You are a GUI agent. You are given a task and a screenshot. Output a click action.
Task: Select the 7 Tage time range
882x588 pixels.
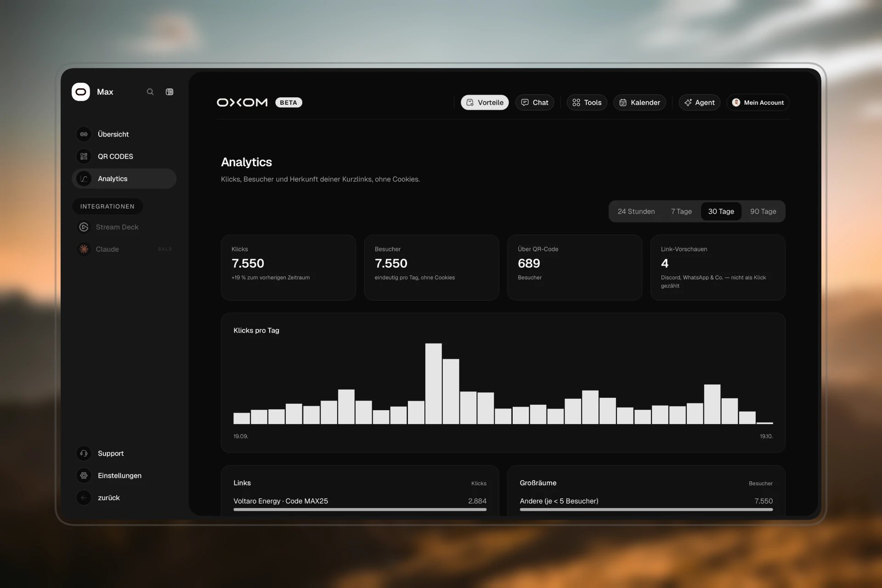tap(681, 211)
